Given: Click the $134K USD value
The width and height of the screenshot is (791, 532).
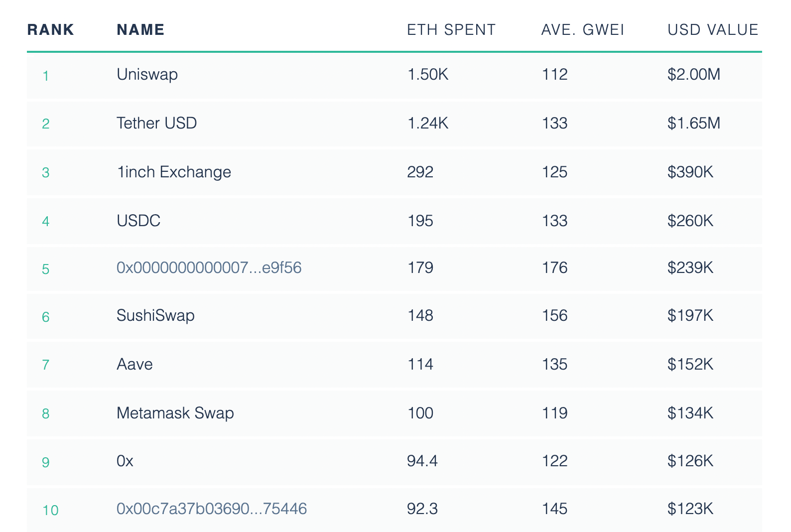Looking at the screenshot, I should 691,413.
